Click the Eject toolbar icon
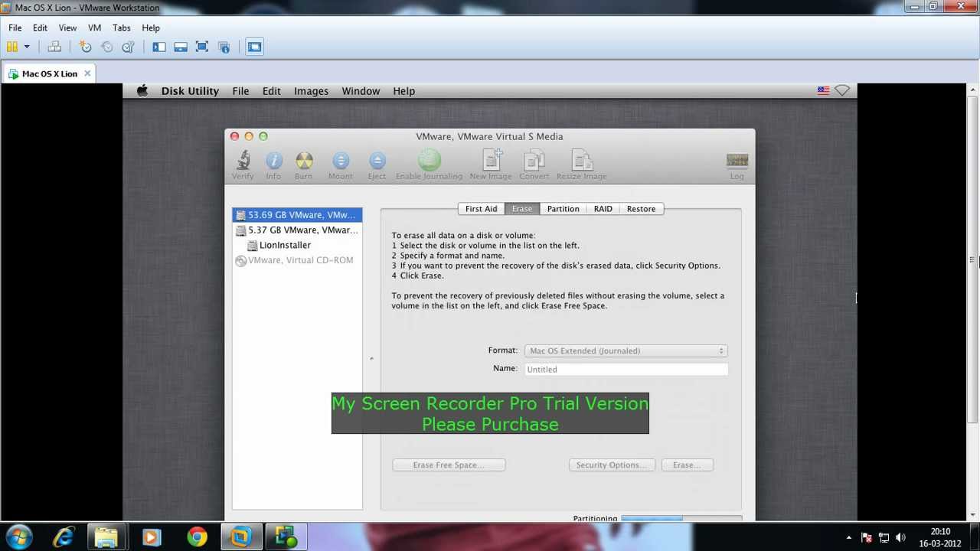Viewport: 980px width, 551px height. pos(377,165)
